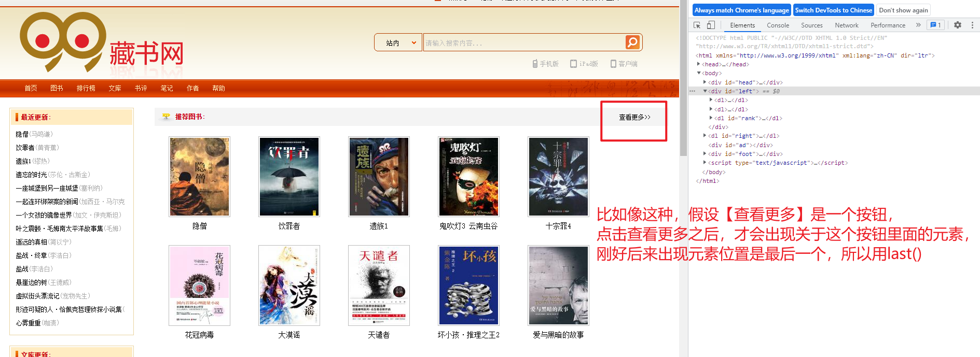
Task: Open the 遗族1 book cover
Action: tap(379, 177)
